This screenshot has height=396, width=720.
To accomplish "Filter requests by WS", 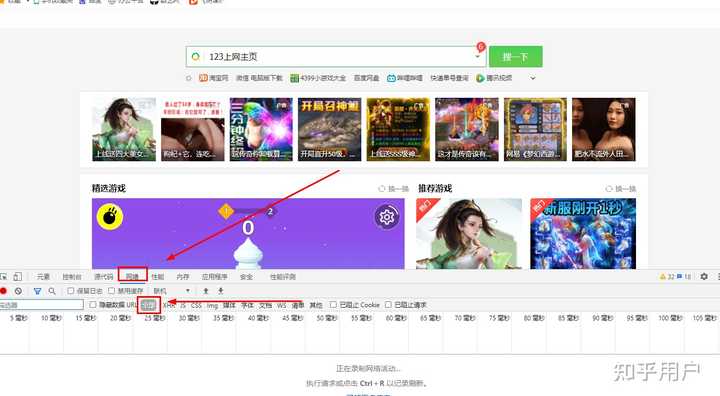I will pos(281,305).
